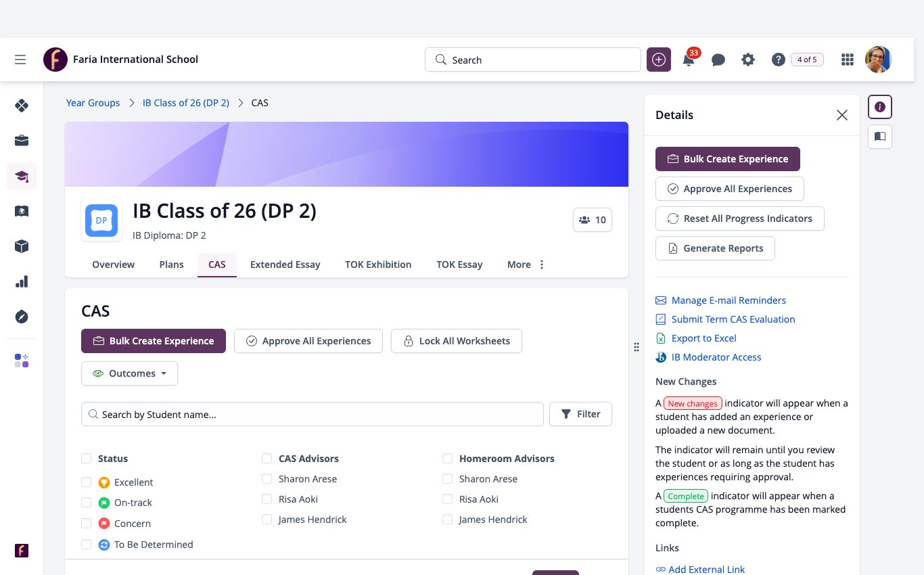Image resolution: width=924 pixels, height=575 pixels.
Task: Click the purple plus quick-add button
Action: pos(659,60)
